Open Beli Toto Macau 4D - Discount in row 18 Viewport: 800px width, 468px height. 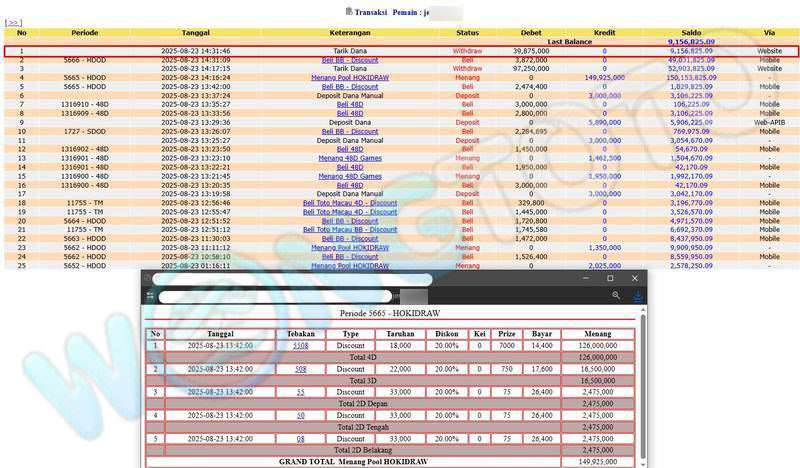350,203
